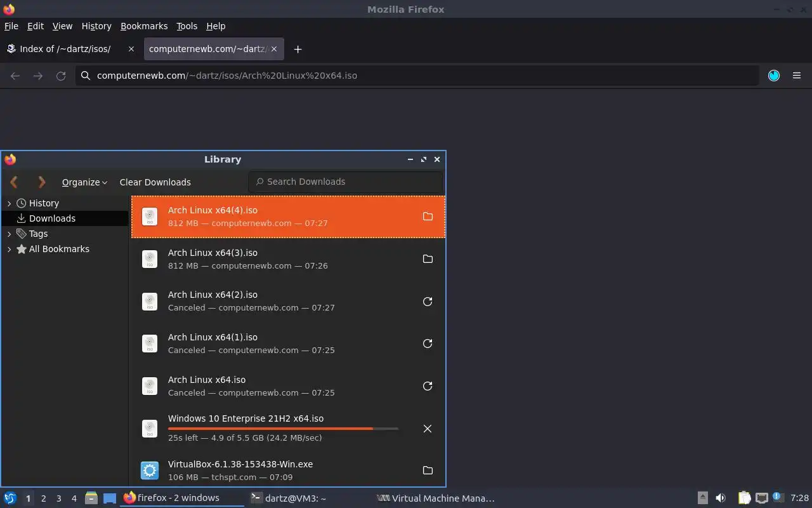Screen dimensions: 812x508
Task: Click Windows 10 download progress bar
Action: (283, 429)
